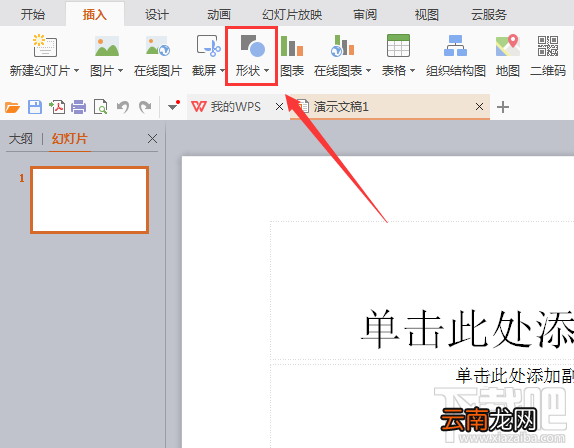The width and height of the screenshot is (574, 448).
Task: Click the Picture (图片) icon
Action: 107,46
